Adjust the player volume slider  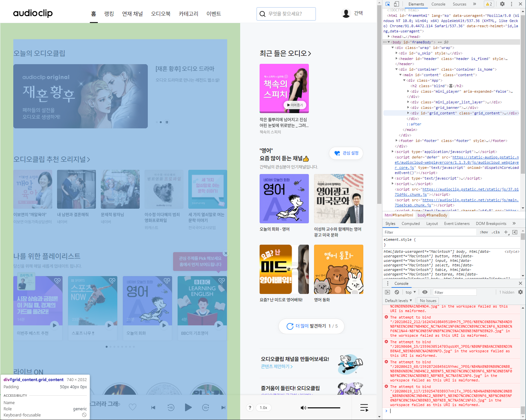click(x=324, y=408)
